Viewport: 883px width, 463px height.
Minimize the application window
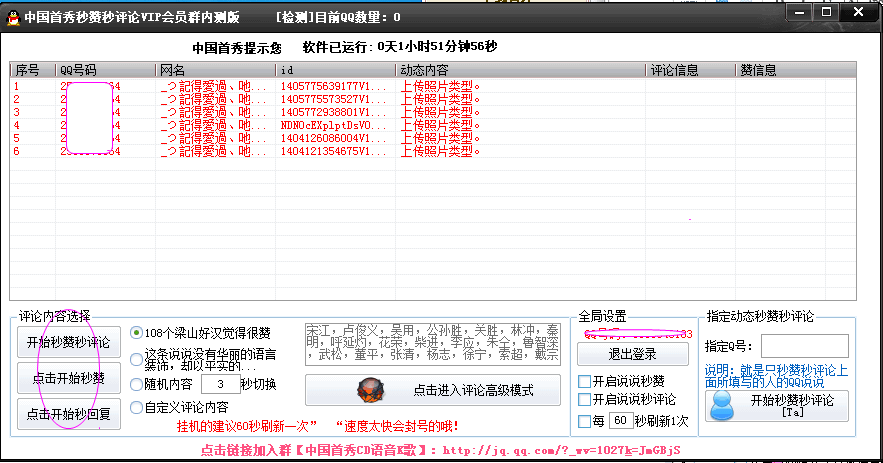(x=799, y=12)
